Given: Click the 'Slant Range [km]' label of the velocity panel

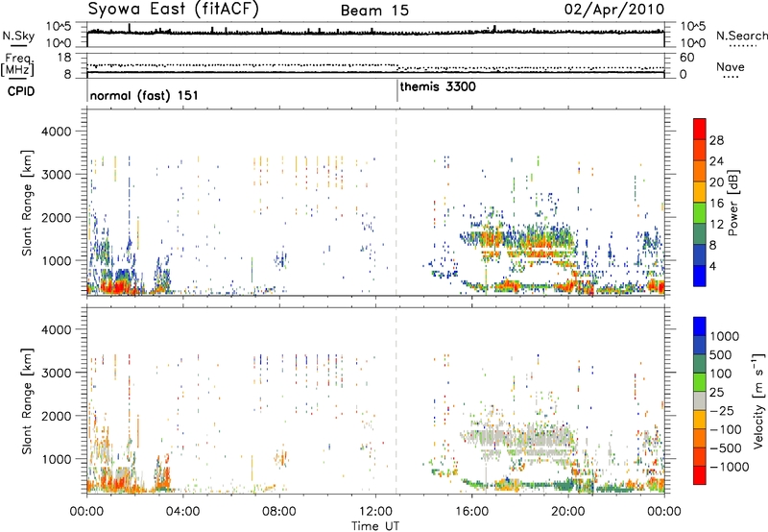Looking at the screenshot, I should (x=27, y=400).
